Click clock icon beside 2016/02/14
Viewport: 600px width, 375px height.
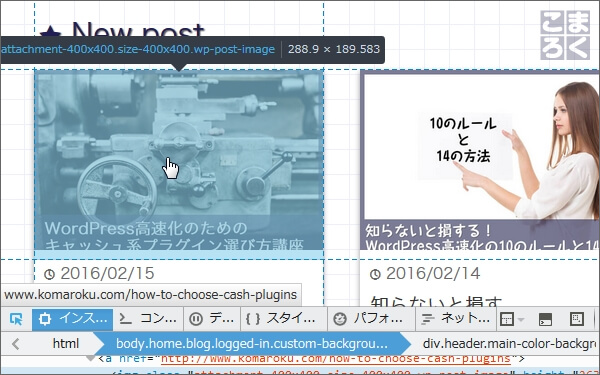click(375, 274)
